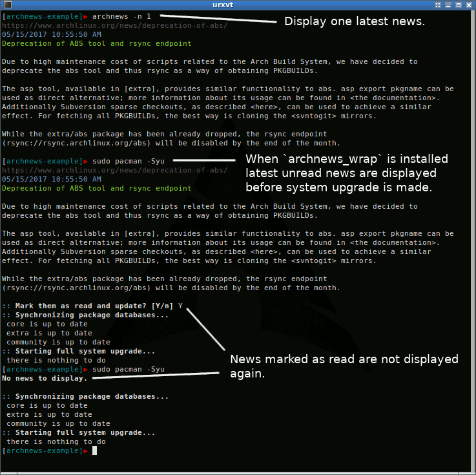The width and height of the screenshot is (476, 475).
Task: Click the deprecation-of-abs URL under first 'sudo pacman -Syu'
Action: 115,171
